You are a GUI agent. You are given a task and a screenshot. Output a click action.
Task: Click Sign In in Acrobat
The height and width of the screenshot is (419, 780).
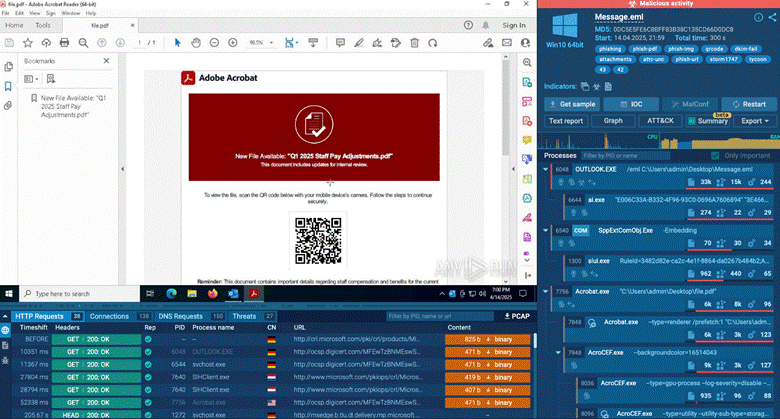(x=514, y=25)
